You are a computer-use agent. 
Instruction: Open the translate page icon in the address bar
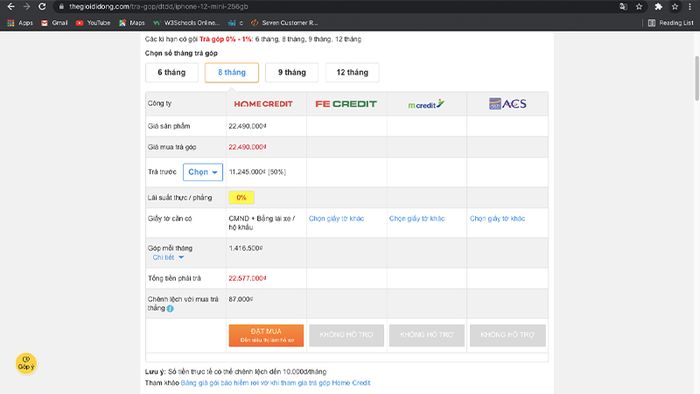pos(623,7)
